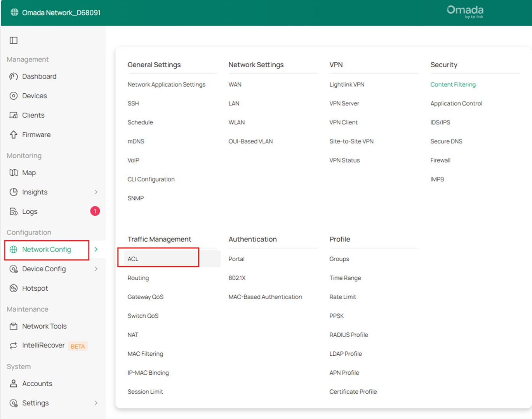Expand the Insights submenu chevron
This screenshot has height=419, width=532.
pyautogui.click(x=96, y=192)
